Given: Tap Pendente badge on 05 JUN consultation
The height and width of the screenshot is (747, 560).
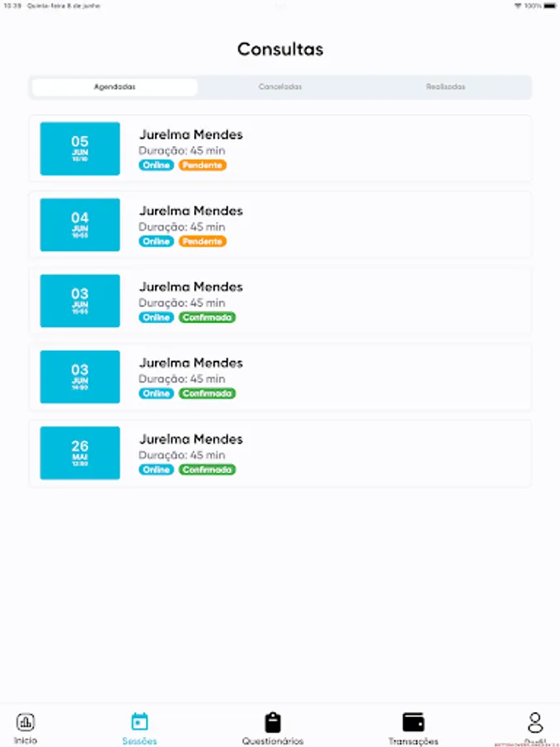Looking at the screenshot, I should [202, 165].
